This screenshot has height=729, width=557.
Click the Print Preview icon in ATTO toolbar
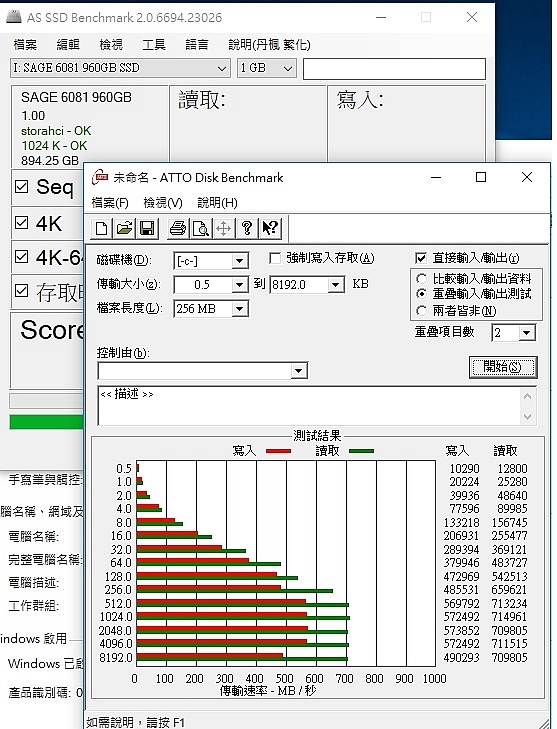(201, 228)
